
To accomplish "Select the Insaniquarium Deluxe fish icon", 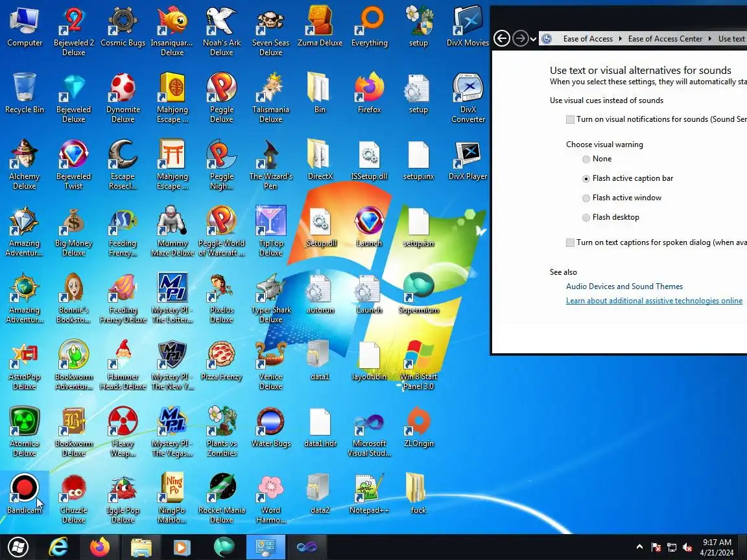I will 172,30.
